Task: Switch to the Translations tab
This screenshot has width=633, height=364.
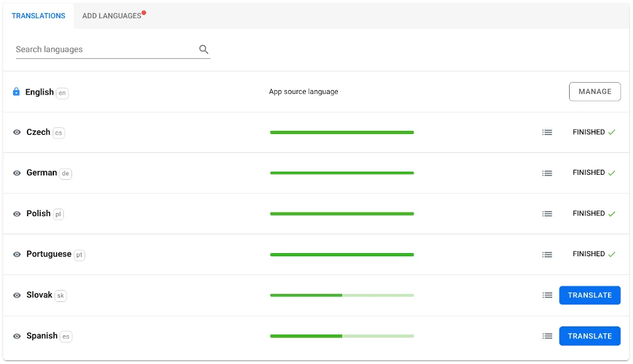Action: [38, 16]
